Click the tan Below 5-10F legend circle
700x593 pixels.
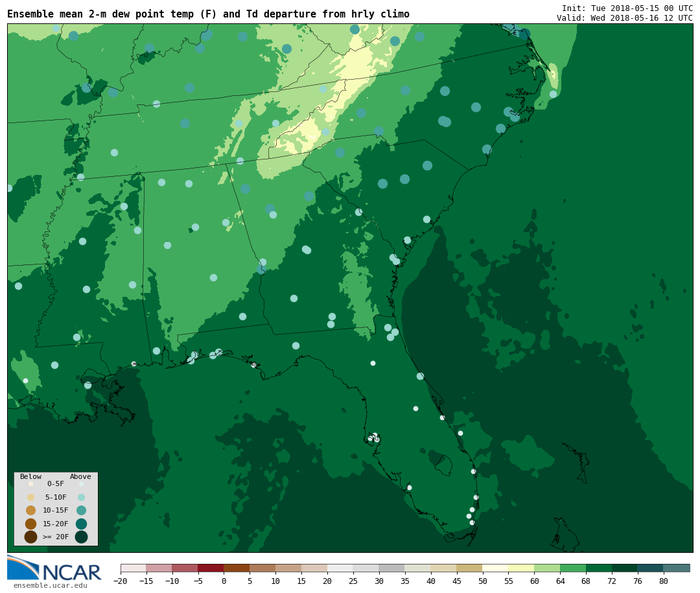coord(31,498)
